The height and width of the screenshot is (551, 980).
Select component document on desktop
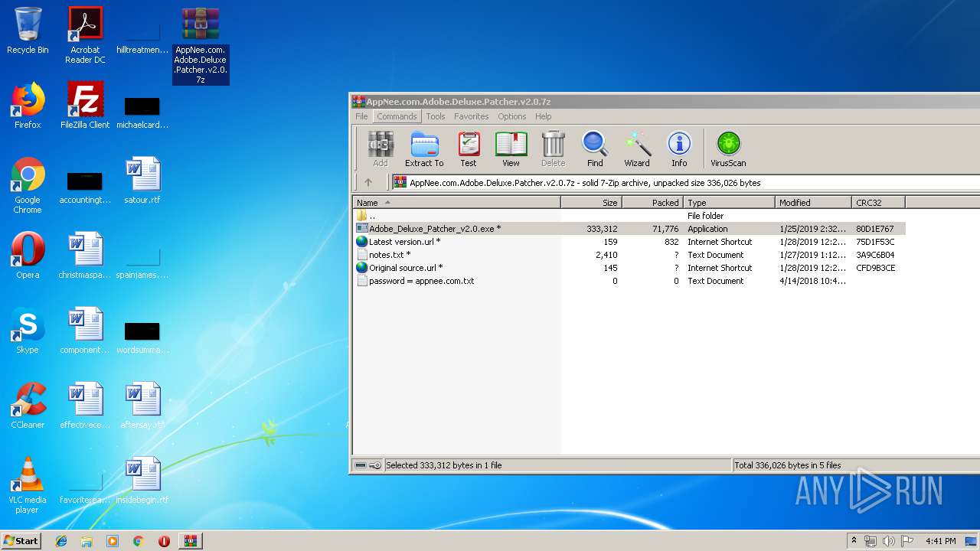click(x=85, y=331)
